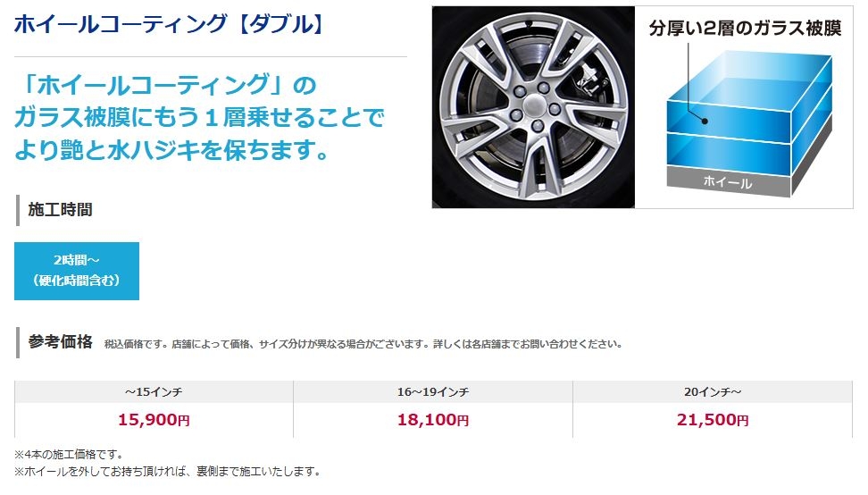Click the 15,900円 price

154,420
